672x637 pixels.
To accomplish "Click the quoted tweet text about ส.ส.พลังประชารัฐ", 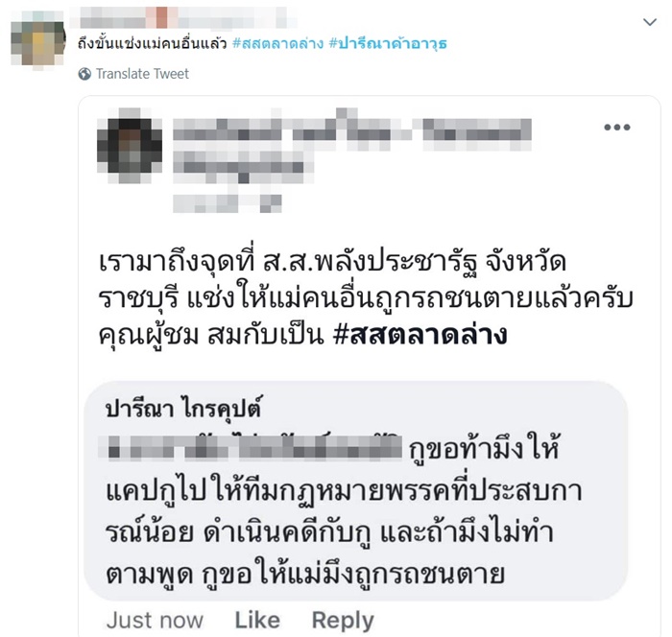I will [366, 298].
